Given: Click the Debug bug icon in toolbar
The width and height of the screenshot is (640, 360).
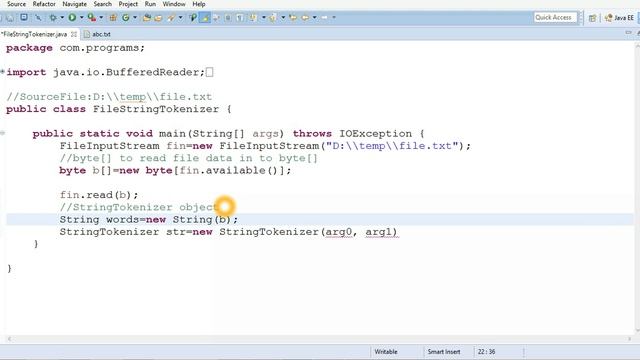Looking at the screenshot, I should click(x=53, y=18).
